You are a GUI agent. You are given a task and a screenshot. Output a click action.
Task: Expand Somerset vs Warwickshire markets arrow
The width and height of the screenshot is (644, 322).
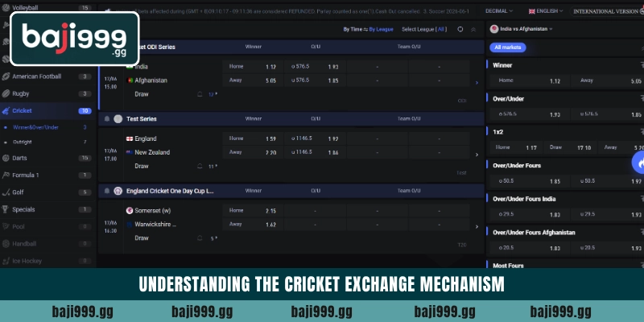tap(477, 227)
